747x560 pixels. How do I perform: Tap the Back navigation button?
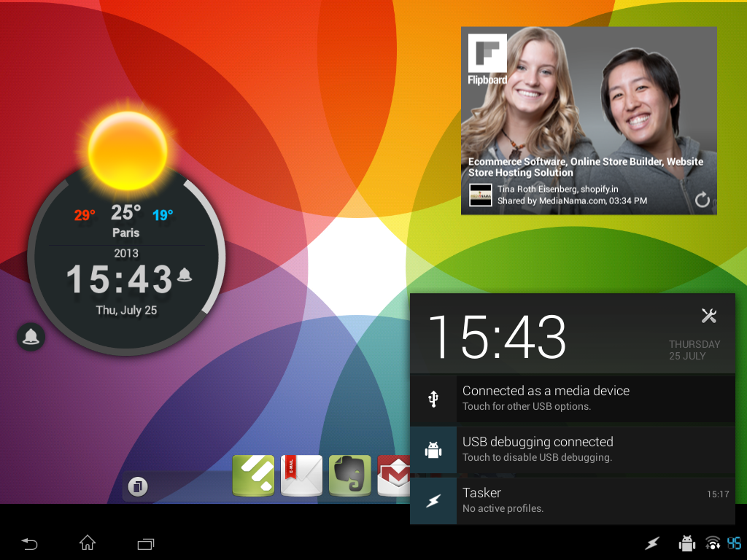[29, 543]
